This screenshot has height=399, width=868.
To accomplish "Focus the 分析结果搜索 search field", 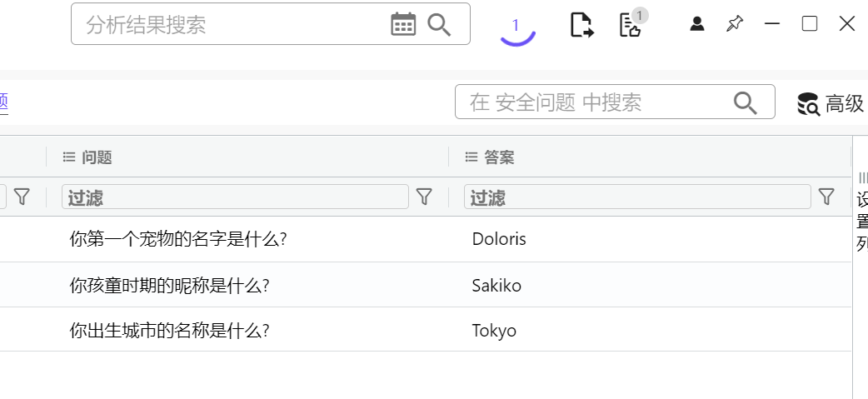I will [x=233, y=25].
